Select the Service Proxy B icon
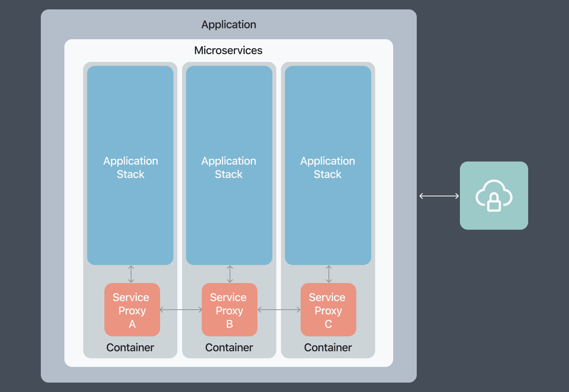569x392 pixels. pyautogui.click(x=229, y=310)
